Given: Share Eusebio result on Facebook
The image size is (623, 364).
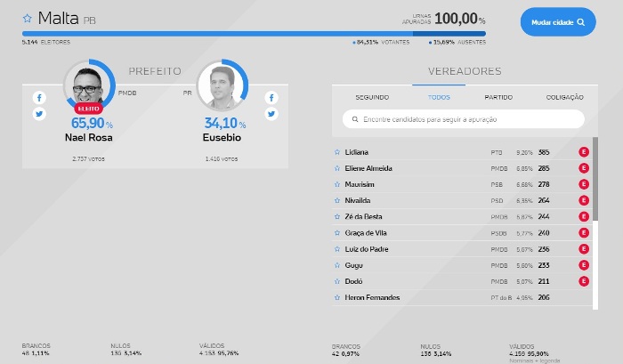Looking at the screenshot, I should click(271, 98).
